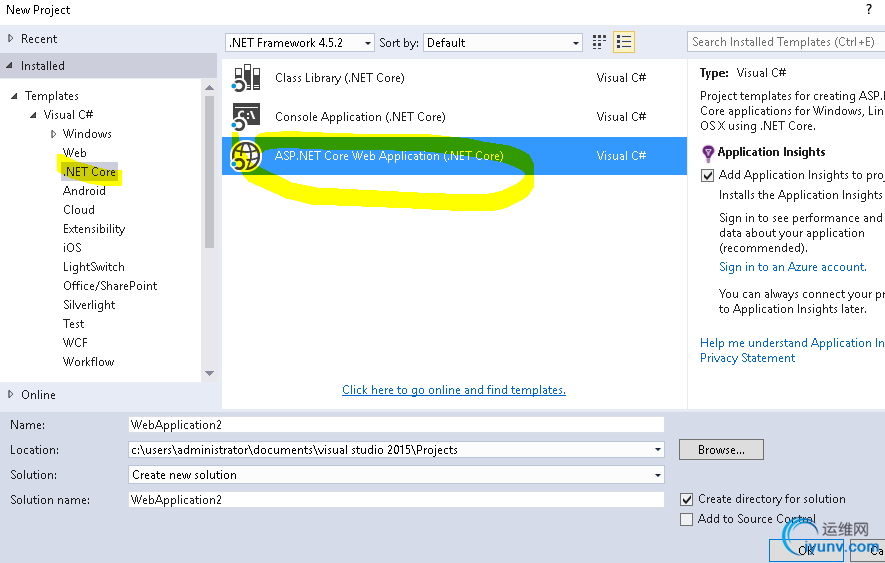Open the help question mark
Image resolution: width=885 pixels, height=563 pixels.
[x=869, y=10]
